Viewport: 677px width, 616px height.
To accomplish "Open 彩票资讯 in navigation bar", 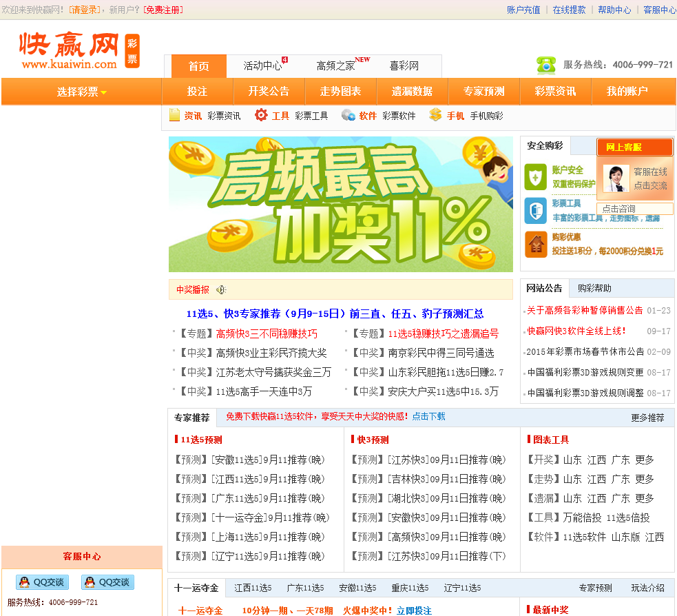I will click(556, 91).
